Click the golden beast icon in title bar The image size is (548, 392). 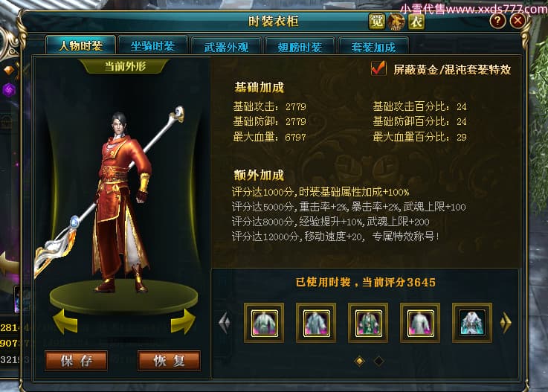[x=396, y=22]
